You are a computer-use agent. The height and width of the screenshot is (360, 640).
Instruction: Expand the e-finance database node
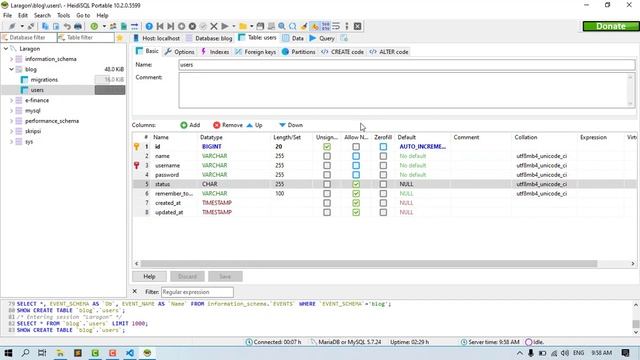coord(11,100)
